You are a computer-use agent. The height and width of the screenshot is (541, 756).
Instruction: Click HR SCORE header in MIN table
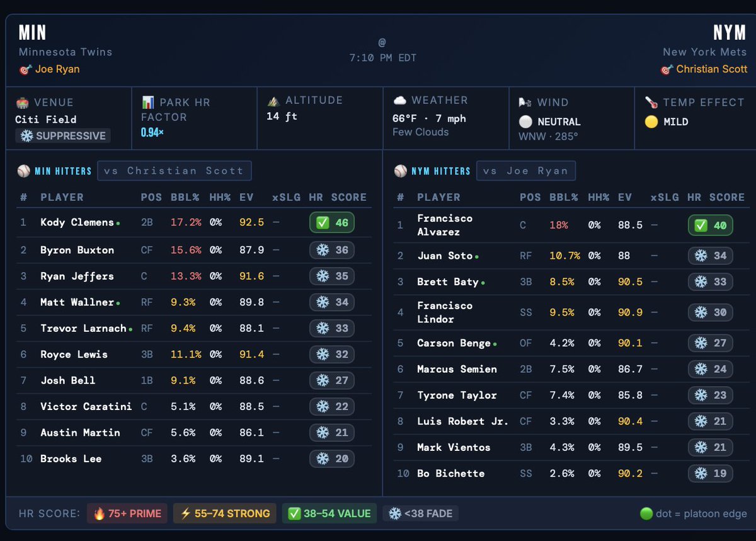tap(338, 197)
